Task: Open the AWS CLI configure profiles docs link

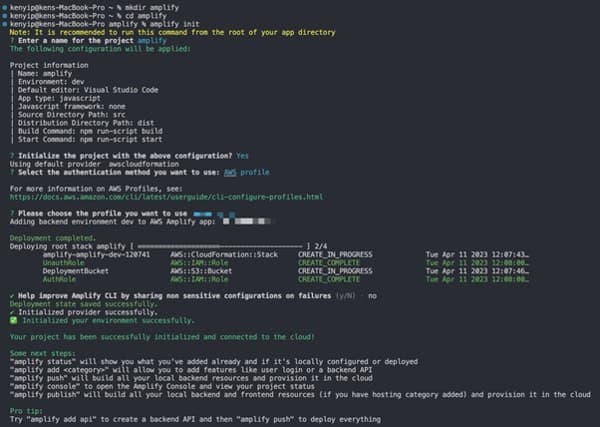Action: coord(166,197)
